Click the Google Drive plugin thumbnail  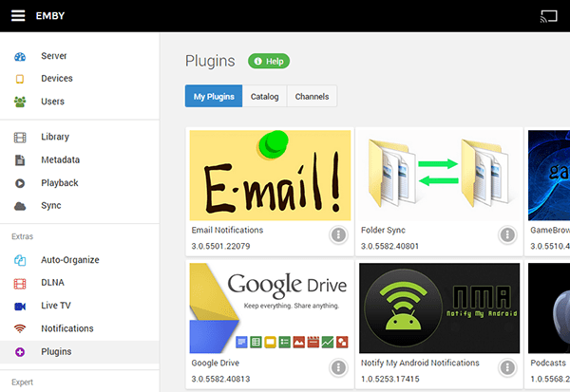pos(270,308)
